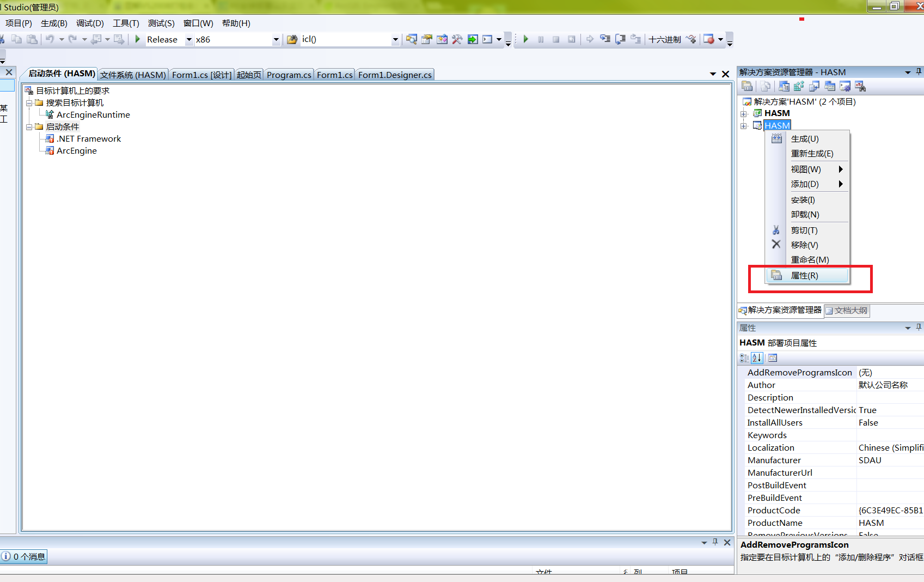Collapse the 启动条件 folder node

click(29, 126)
